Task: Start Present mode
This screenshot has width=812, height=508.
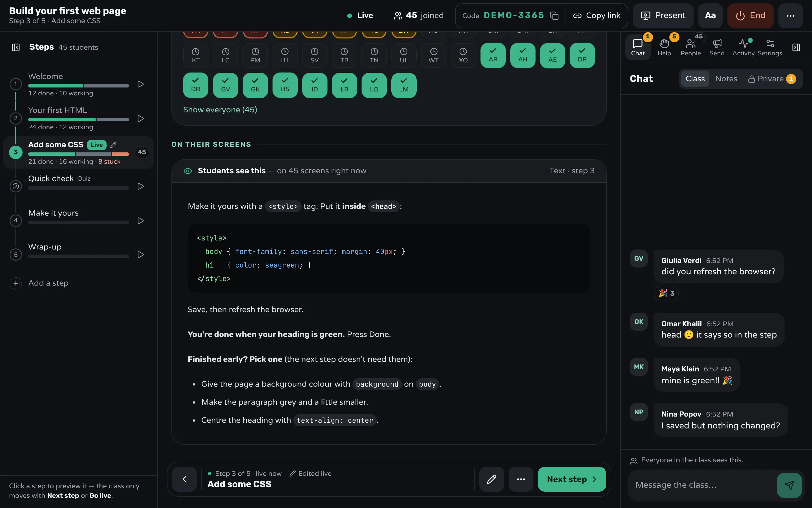Action: tap(663, 16)
